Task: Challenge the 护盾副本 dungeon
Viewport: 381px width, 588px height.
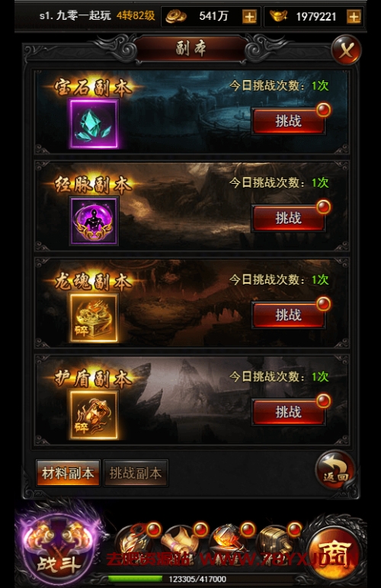Action: (x=288, y=412)
